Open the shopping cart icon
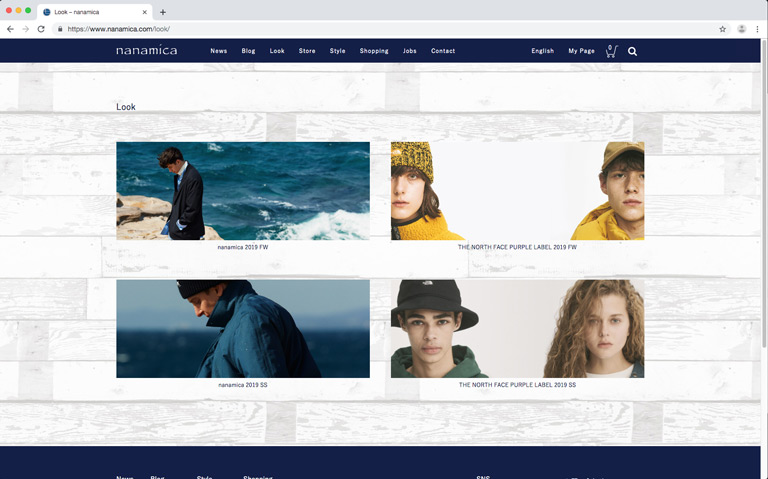 tap(611, 51)
